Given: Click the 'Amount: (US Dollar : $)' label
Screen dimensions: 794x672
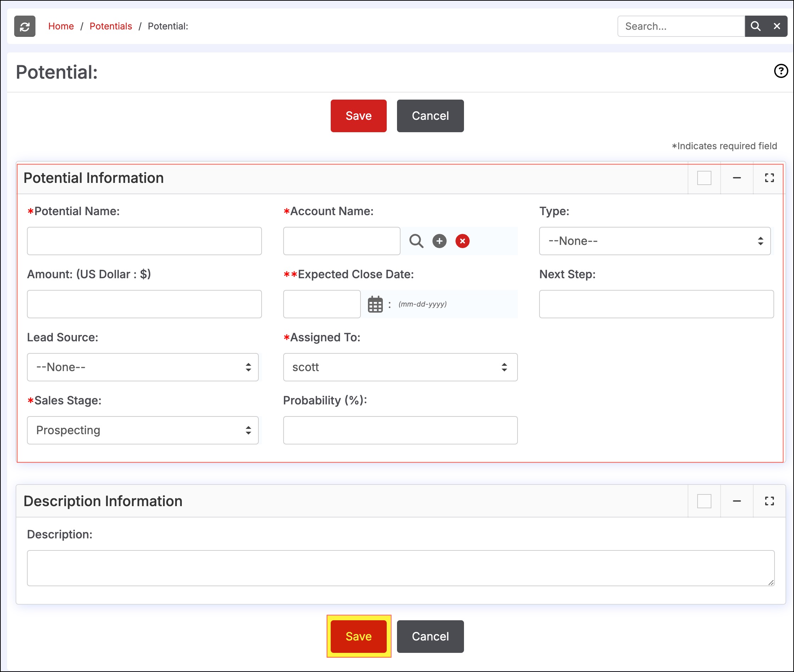Looking at the screenshot, I should point(89,274).
